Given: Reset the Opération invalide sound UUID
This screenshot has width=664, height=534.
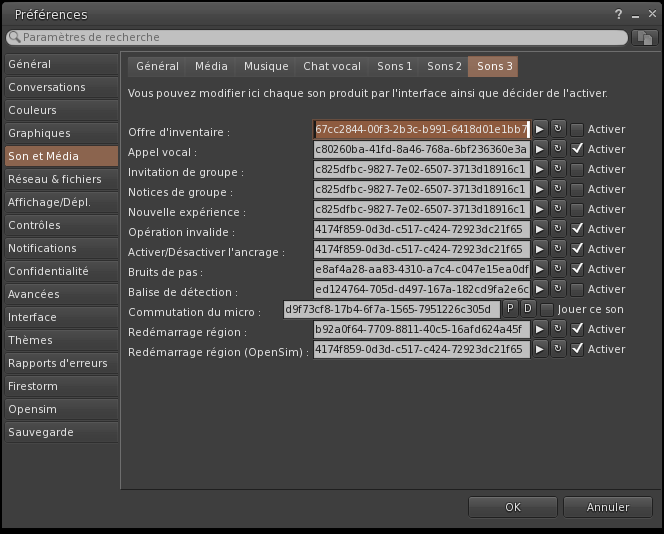Looking at the screenshot, I should coord(558,229).
